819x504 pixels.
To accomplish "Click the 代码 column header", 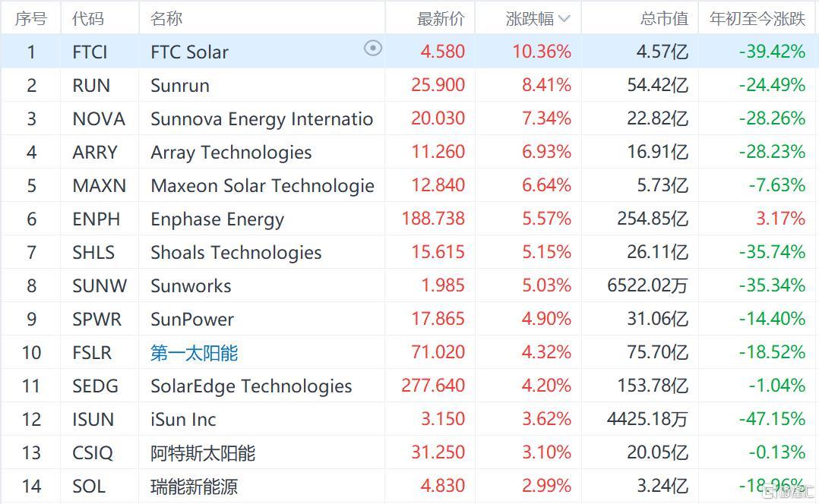I will click(x=88, y=19).
